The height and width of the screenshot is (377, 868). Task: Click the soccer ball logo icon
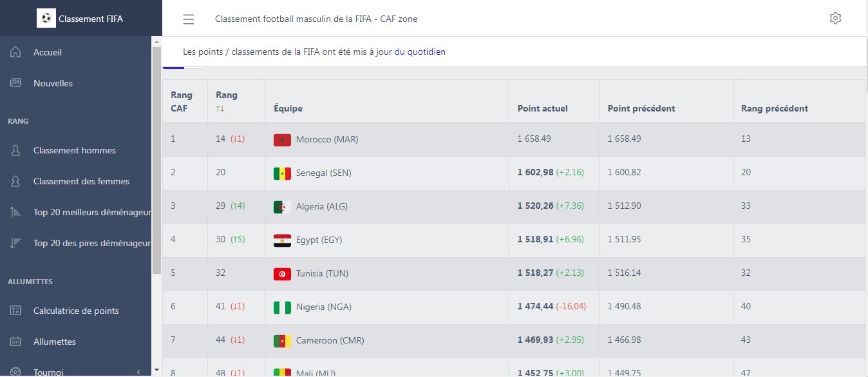[46, 19]
